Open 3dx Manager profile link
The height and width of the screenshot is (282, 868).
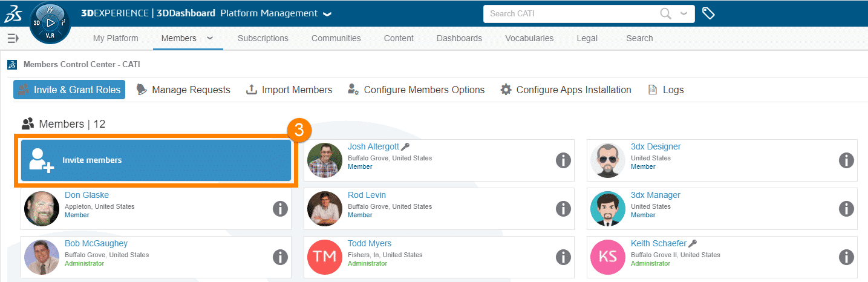[x=656, y=195]
